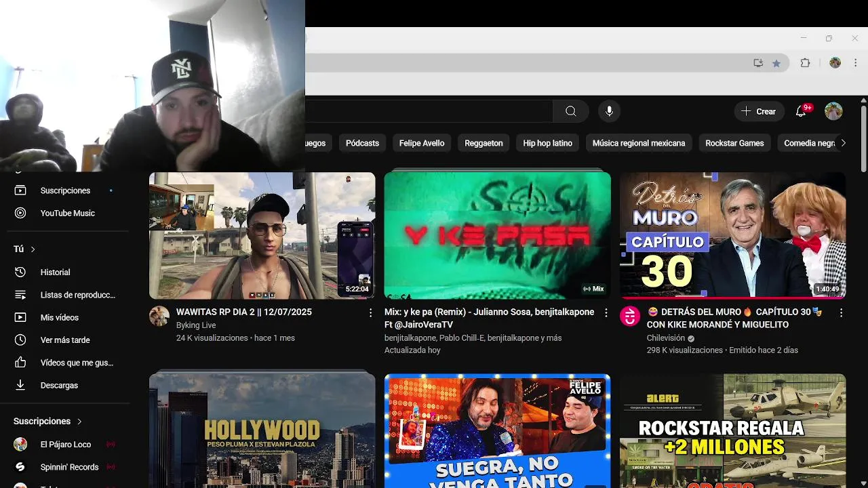Open YouTube Music from sidebar

pos(67,213)
